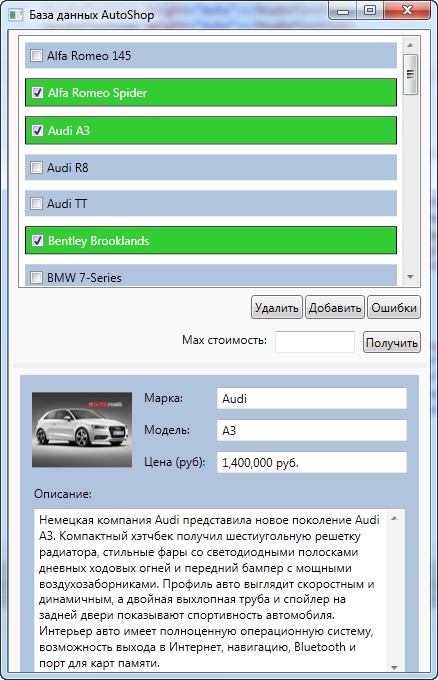Click the Удалить button
The height and width of the screenshot is (680, 438).
coord(277,307)
